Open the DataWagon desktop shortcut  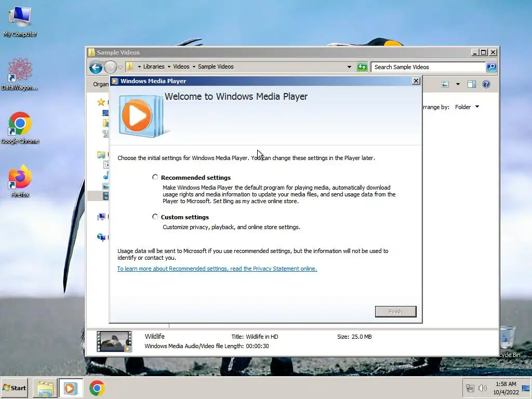20,74
